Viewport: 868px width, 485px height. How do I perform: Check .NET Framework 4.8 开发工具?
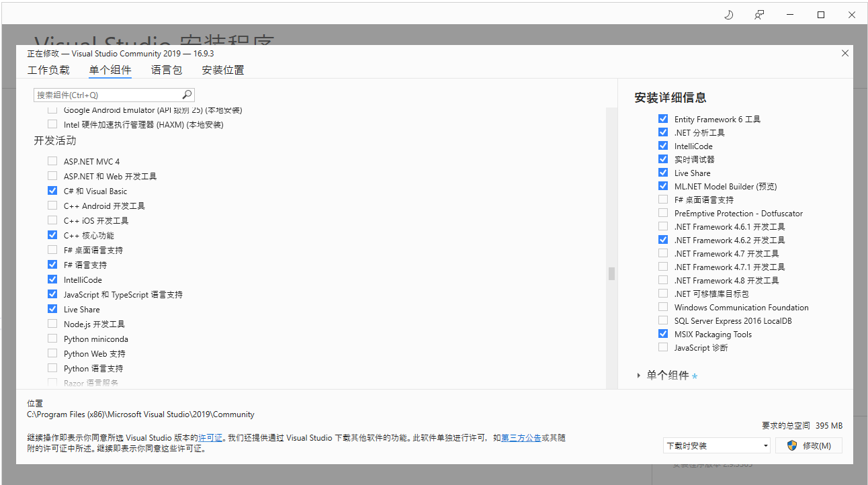(x=663, y=280)
